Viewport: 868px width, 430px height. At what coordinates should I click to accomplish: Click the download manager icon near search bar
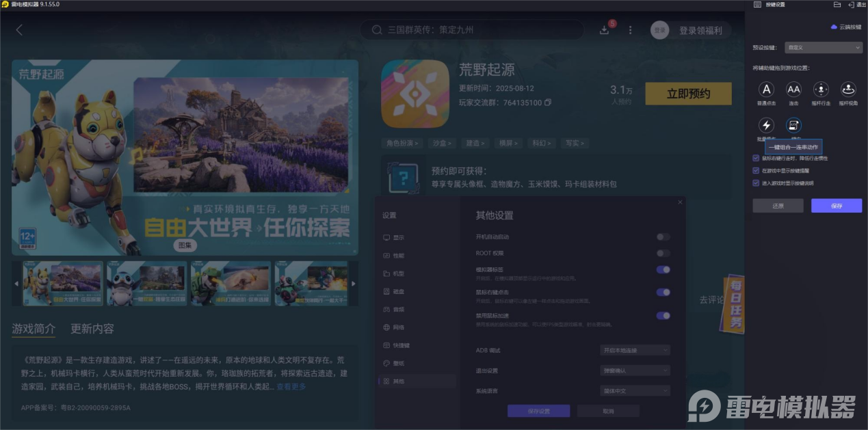(603, 30)
